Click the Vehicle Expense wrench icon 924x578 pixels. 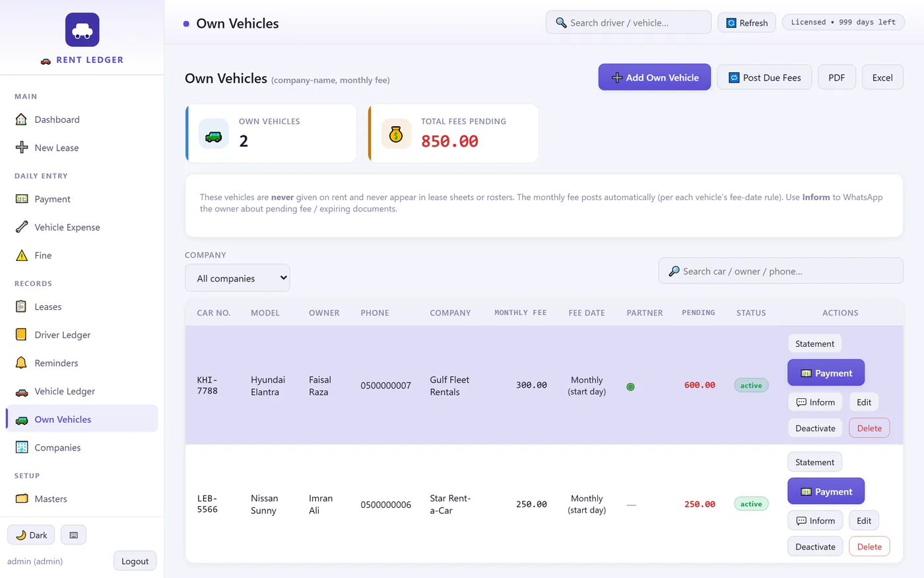point(21,227)
